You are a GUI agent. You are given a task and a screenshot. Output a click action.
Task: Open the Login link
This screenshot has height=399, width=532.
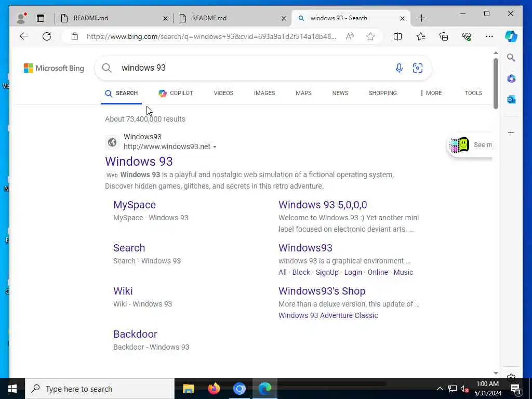click(353, 272)
